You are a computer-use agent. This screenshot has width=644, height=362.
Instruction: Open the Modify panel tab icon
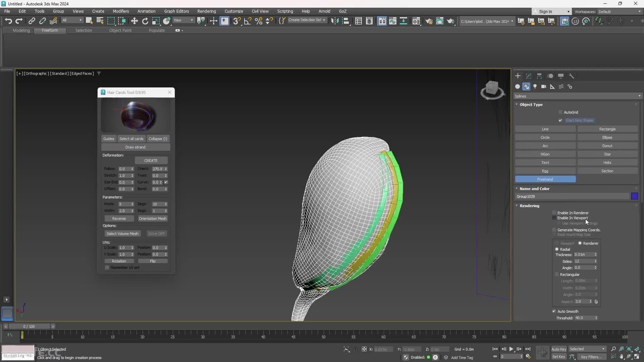coord(528,76)
